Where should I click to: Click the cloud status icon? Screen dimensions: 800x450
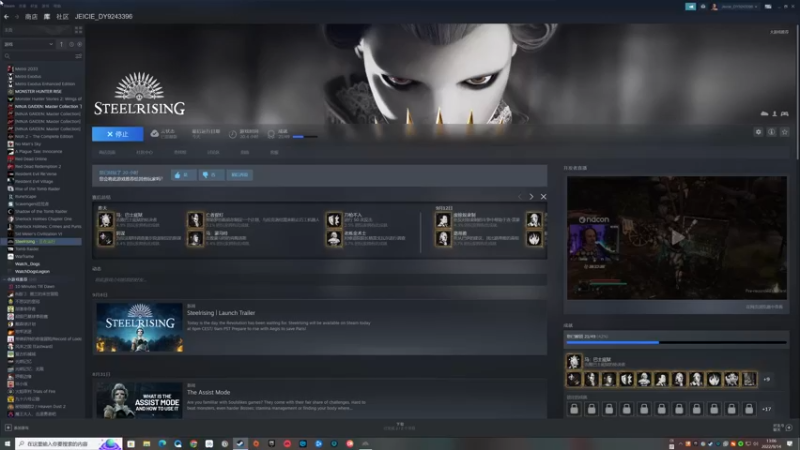pos(154,134)
